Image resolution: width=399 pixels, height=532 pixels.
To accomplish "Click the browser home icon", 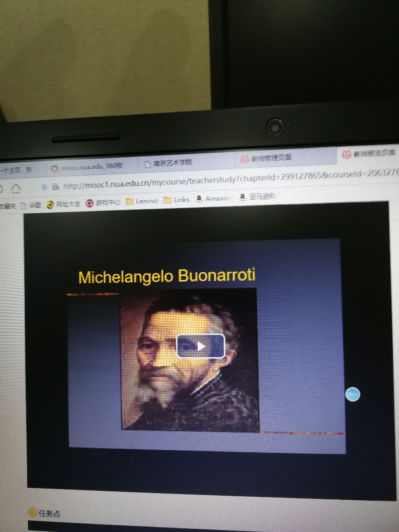I will tap(16, 188).
